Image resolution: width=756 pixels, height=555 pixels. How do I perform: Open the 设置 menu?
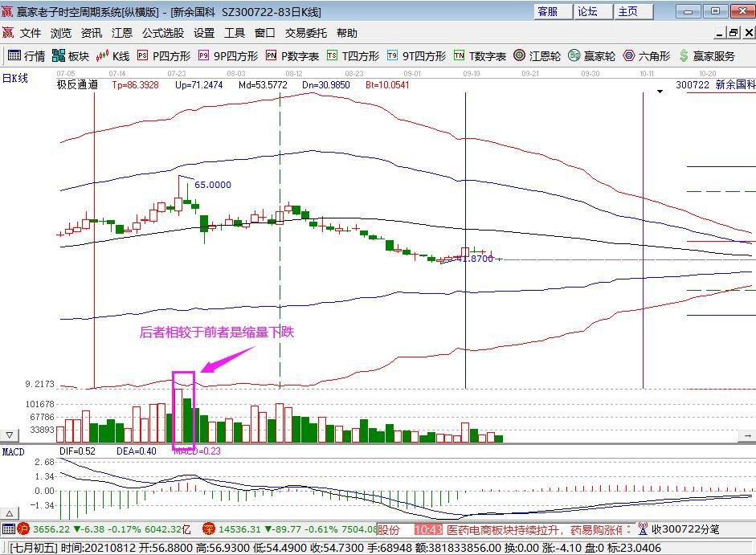point(204,33)
